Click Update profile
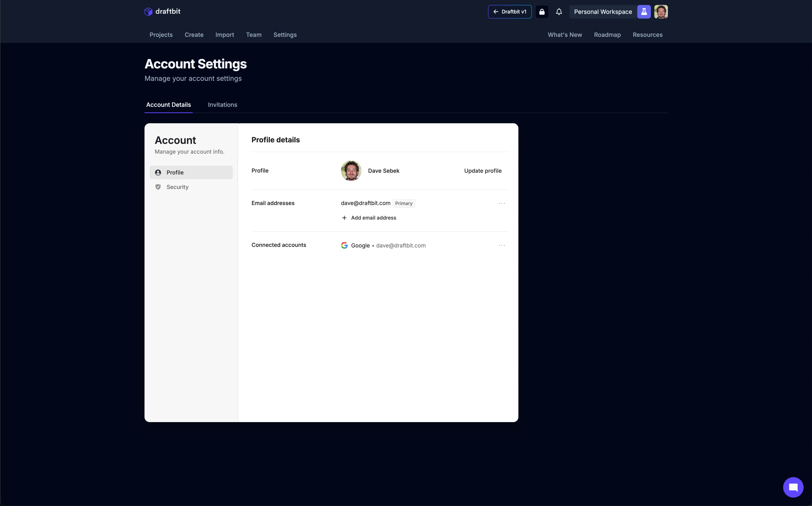The width and height of the screenshot is (812, 506). (x=483, y=171)
